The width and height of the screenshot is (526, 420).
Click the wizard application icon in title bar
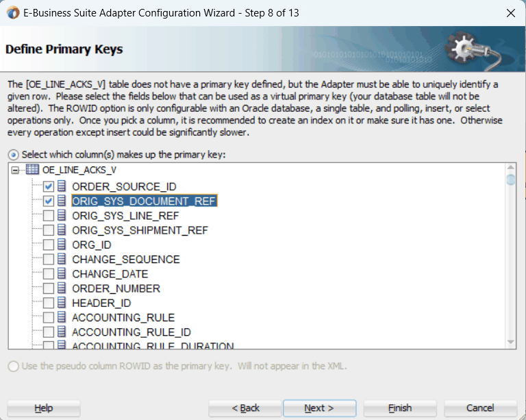point(13,13)
